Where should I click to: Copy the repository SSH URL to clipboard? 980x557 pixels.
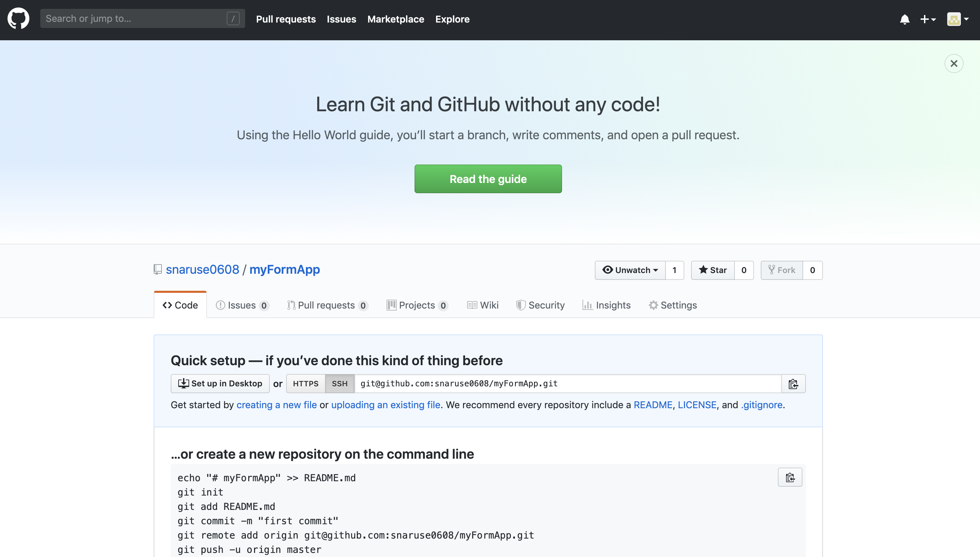[x=793, y=384]
